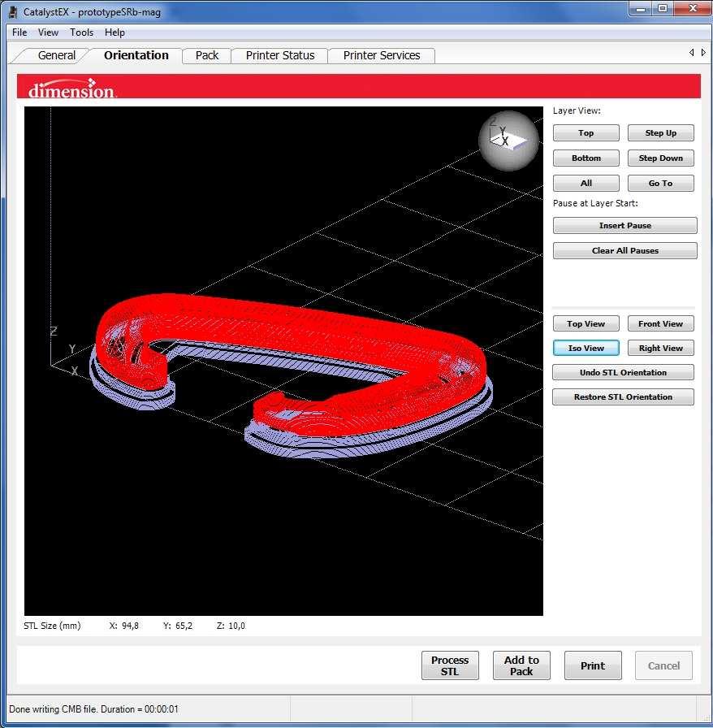Click Restore STL Orientation

[x=623, y=397]
